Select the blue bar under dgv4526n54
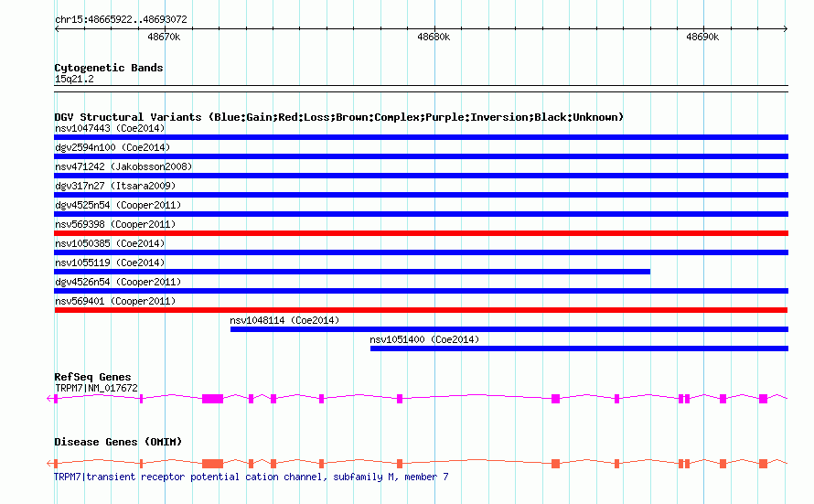The image size is (814, 504). tap(421, 291)
